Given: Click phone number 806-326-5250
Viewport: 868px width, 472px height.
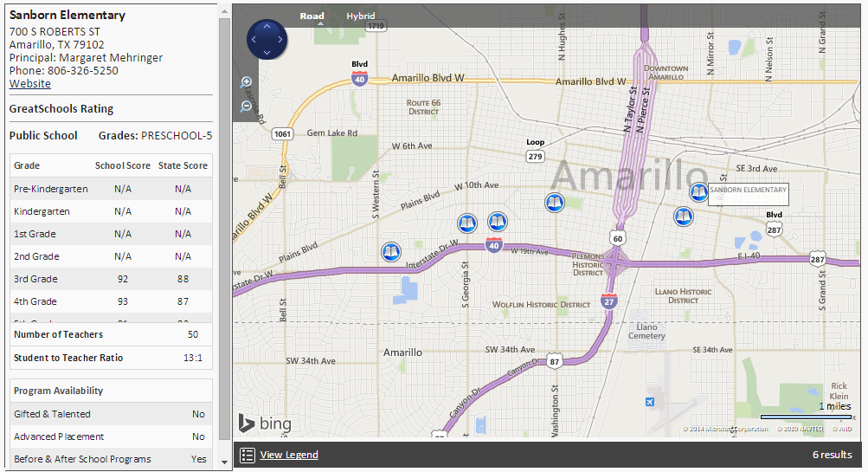Looking at the screenshot, I should pos(83,70).
